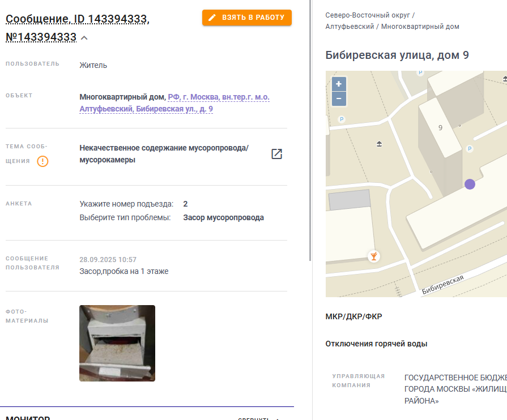The width and height of the screenshot is (507, 420).
Task: Click 'Северо-Восточный округ' breadcrumb
Action: click(368, 15)
